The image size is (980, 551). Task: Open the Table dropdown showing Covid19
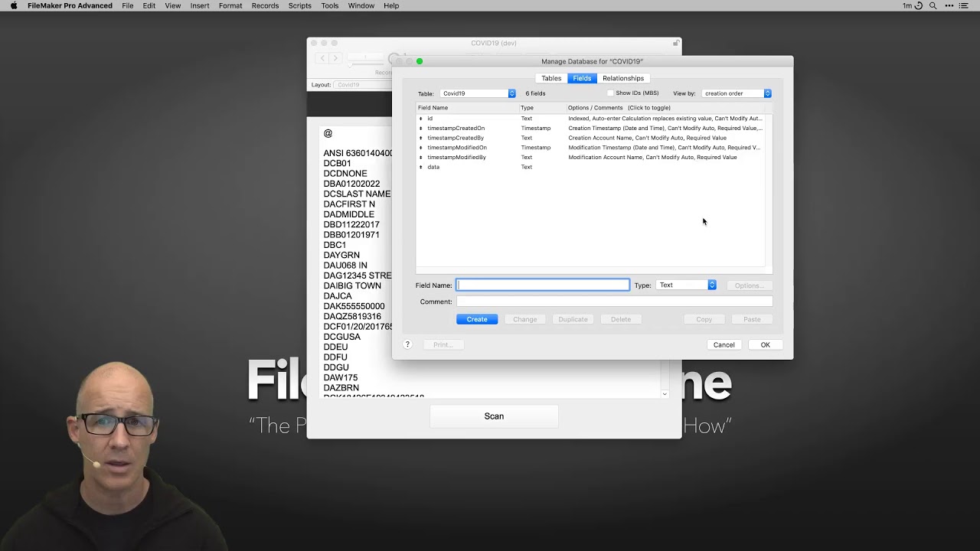coord(478,93)
